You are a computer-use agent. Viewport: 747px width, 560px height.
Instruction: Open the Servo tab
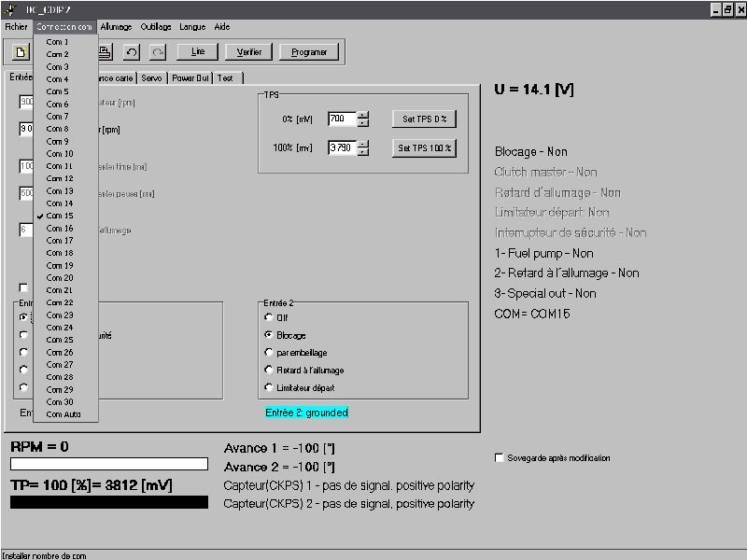151,78
